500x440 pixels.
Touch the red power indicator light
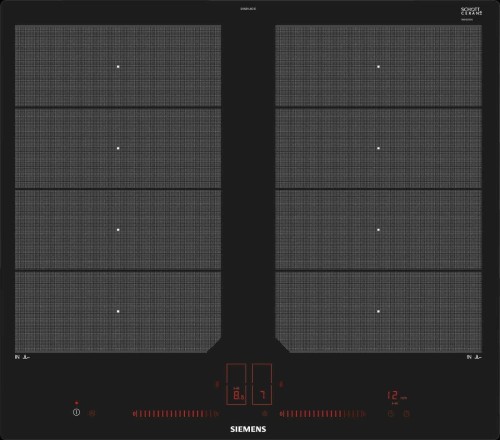[76, 403]
